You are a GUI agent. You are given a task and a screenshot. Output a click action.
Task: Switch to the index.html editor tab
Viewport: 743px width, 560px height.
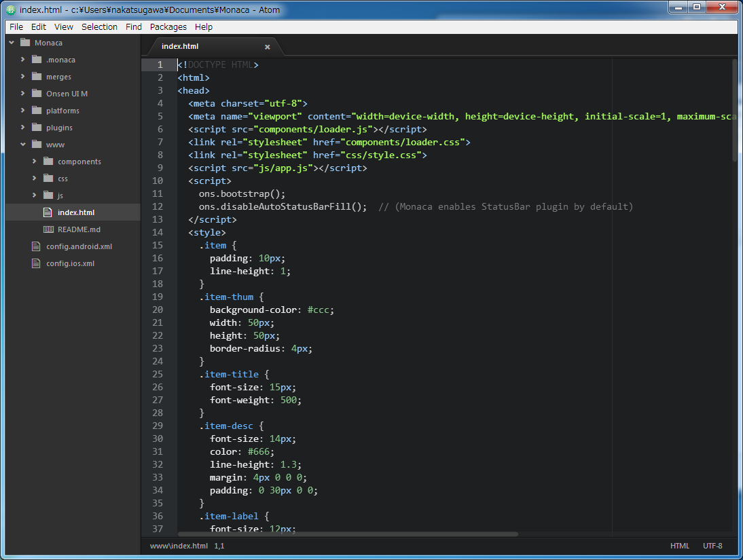[180, 47]
